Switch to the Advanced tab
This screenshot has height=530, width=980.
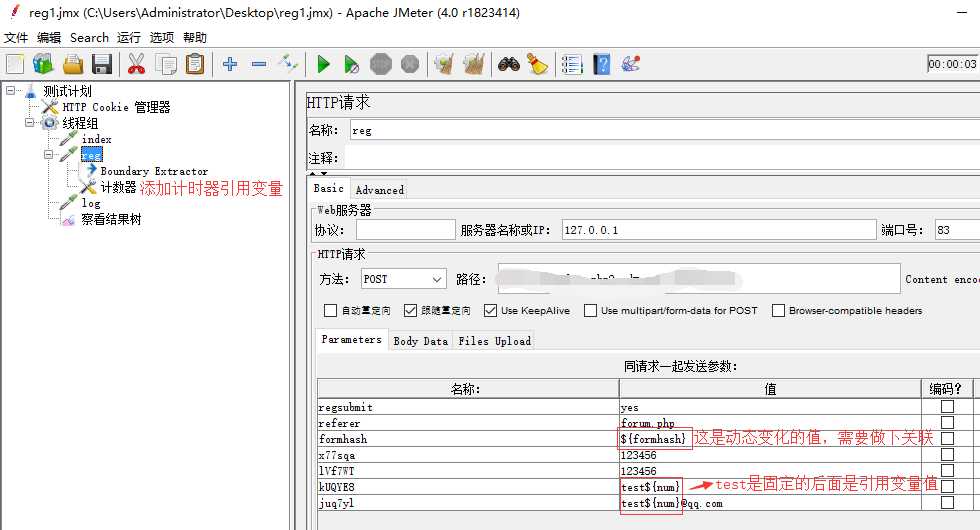point(380,189)
